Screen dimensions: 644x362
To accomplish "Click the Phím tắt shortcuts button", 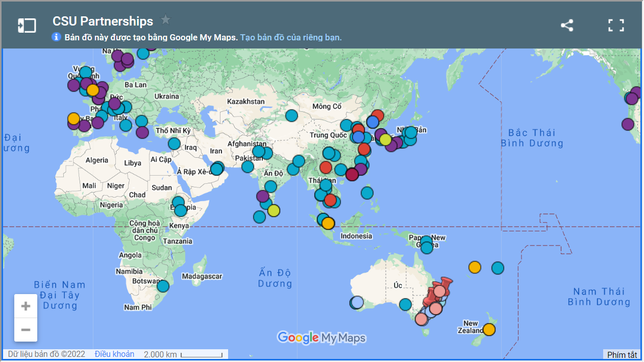I will pyautogui.click(x=622, y=355).
